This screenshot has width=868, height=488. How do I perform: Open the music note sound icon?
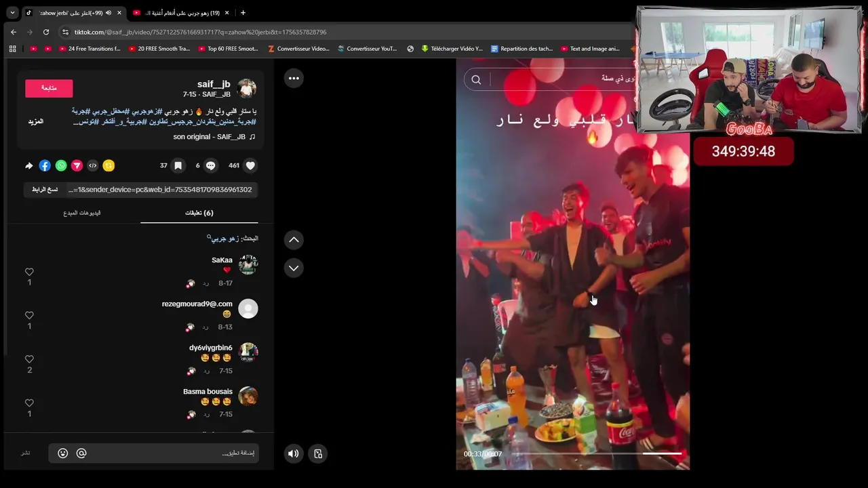[x=252, y=137]
